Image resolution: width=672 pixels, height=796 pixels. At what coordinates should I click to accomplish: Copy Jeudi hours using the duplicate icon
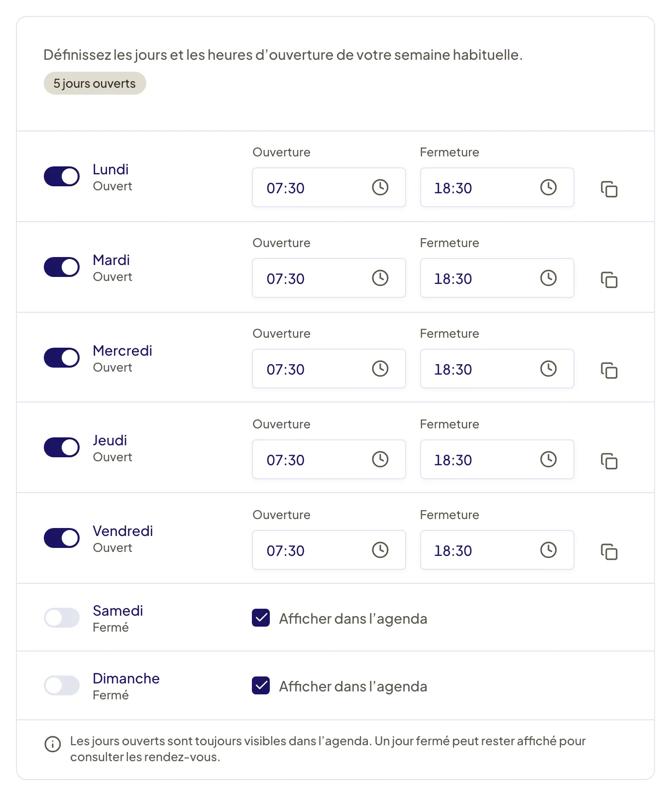[609, 461]
